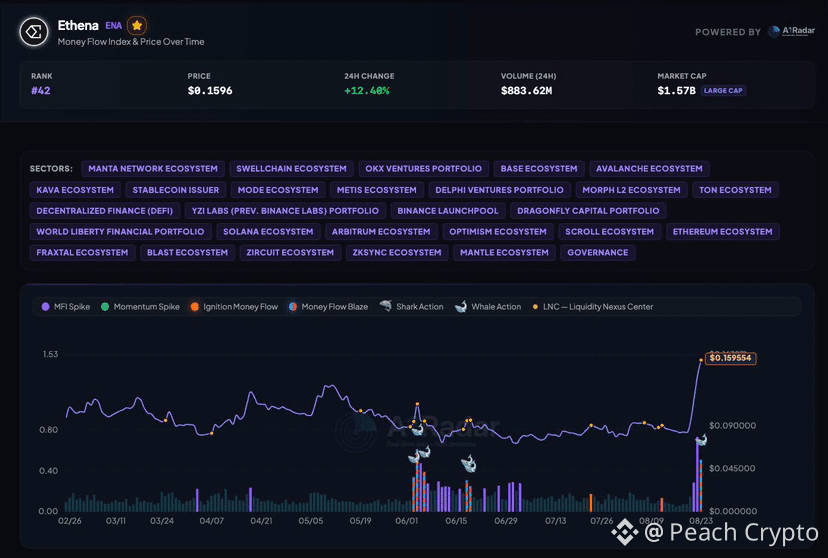Select the Metis Ecosystem tag
Image resolution: width=828 pixels, height=558 pixels.
pyautogui.click(x=377, y=190)
